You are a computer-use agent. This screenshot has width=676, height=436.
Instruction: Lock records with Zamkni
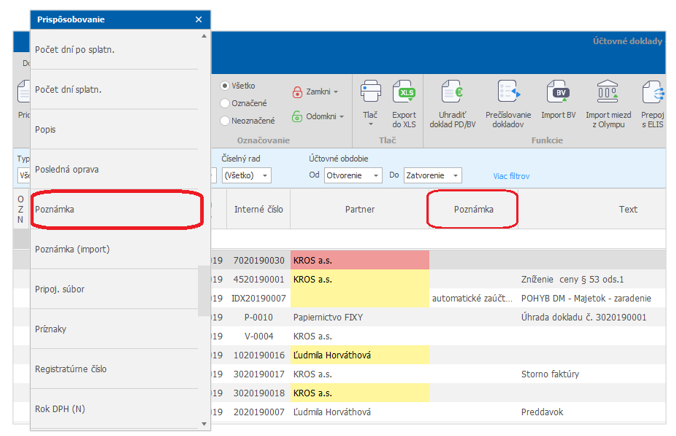313,91
